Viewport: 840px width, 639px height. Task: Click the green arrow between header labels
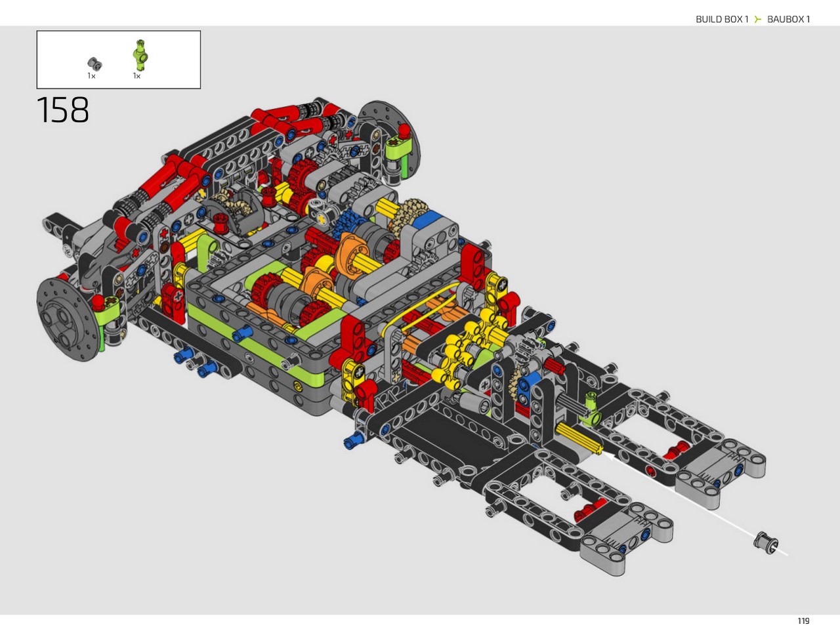757,20
